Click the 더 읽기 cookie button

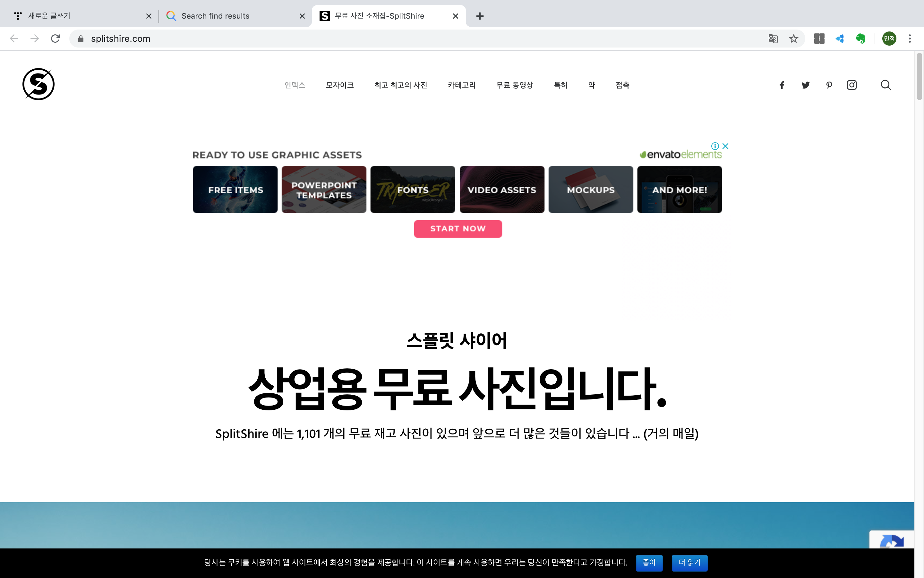(689, 563)
